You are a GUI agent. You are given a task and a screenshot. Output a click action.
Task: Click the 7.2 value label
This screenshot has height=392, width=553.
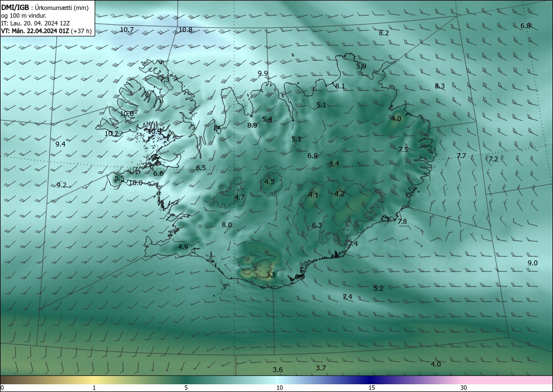tap(493, 159)
